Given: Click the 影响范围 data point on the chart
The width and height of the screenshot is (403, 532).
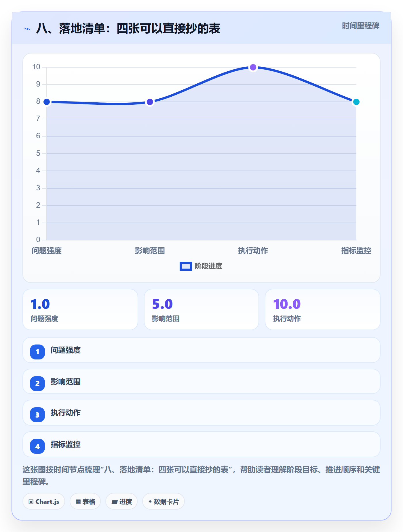Looking at the screenshot, I should pos(150,102).
